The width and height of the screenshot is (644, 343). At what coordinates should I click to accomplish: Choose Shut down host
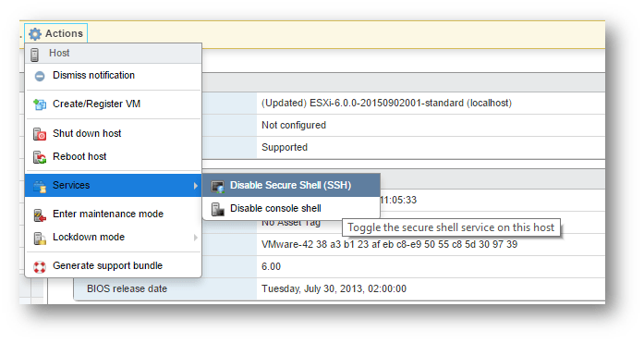(114, 133)
